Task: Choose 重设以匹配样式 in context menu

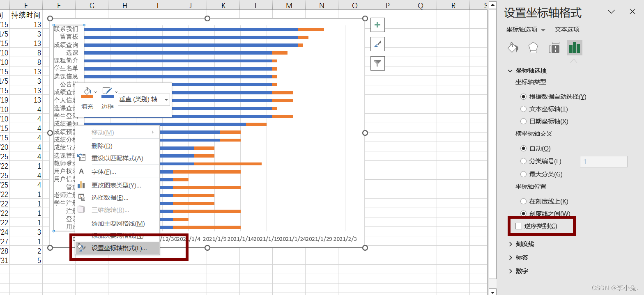Action: click(x=117, y=158)
